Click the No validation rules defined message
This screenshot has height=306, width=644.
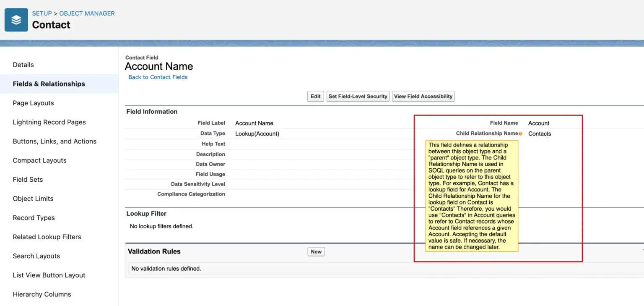tap(166, 269)
